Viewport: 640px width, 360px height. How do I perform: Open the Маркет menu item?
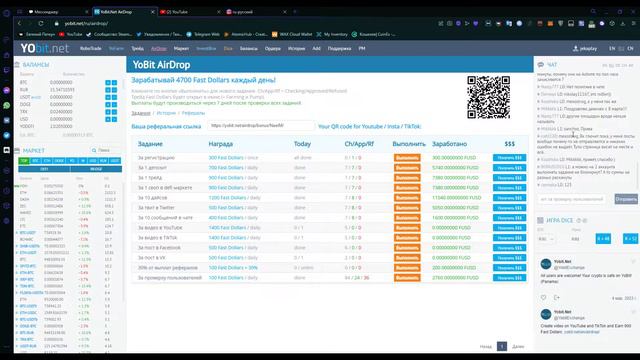pyautogui.click(x=181, y=49)
